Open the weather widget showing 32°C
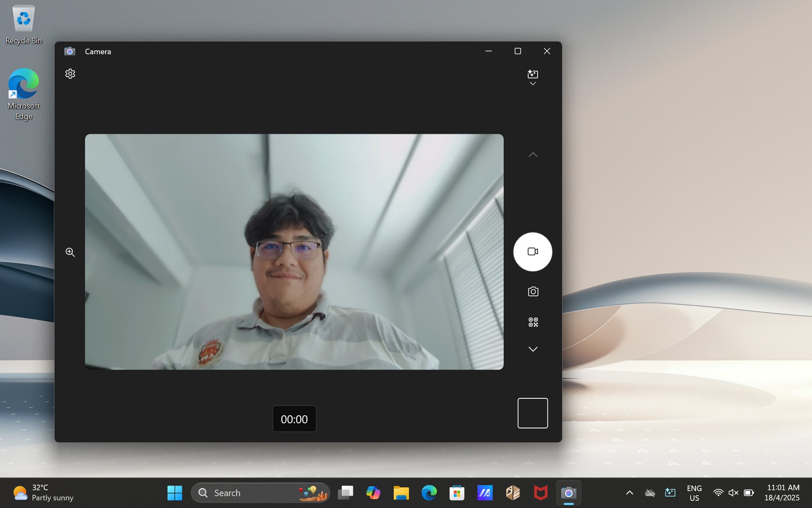The width and height of the screenshot is (812, 508). click(x=43, y=493)
